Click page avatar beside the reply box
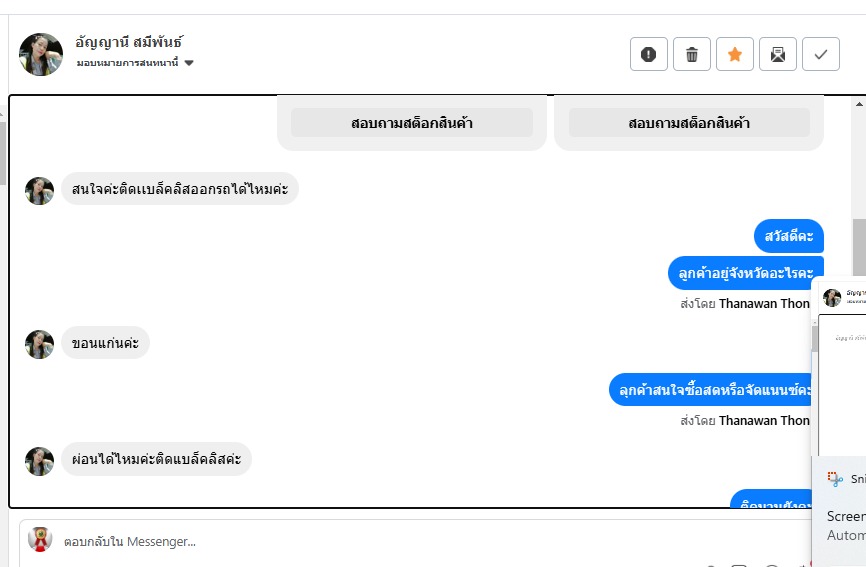 click(40, 540)
